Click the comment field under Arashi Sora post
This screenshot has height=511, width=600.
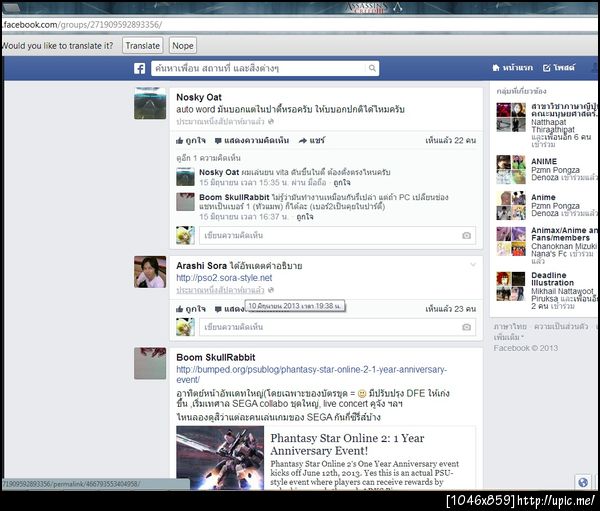[x=337, y=327]
